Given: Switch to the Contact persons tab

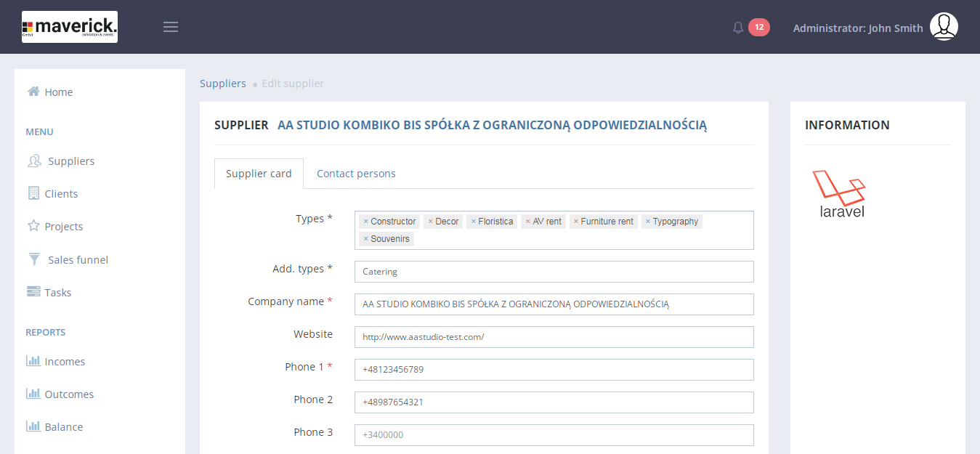Looking at the screenshot, I should coord(356,174).
